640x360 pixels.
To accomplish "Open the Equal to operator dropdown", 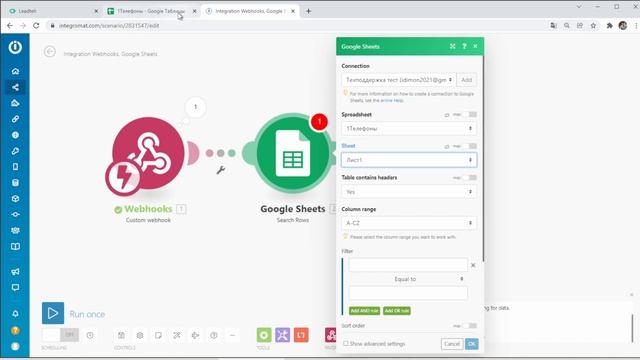I will [x=408, y=279].
